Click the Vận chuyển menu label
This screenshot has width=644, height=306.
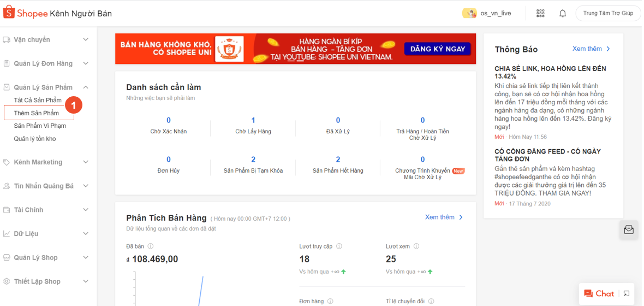[32, 40]
